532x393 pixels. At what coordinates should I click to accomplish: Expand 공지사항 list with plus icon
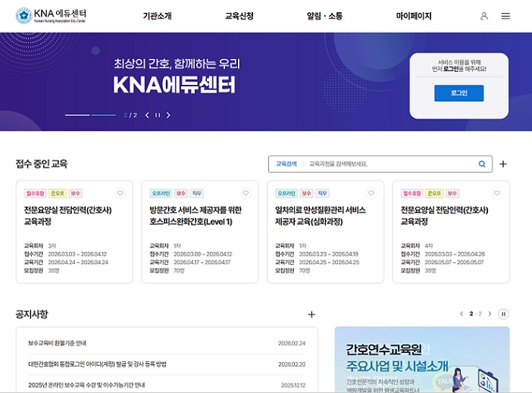click(311, 314)
